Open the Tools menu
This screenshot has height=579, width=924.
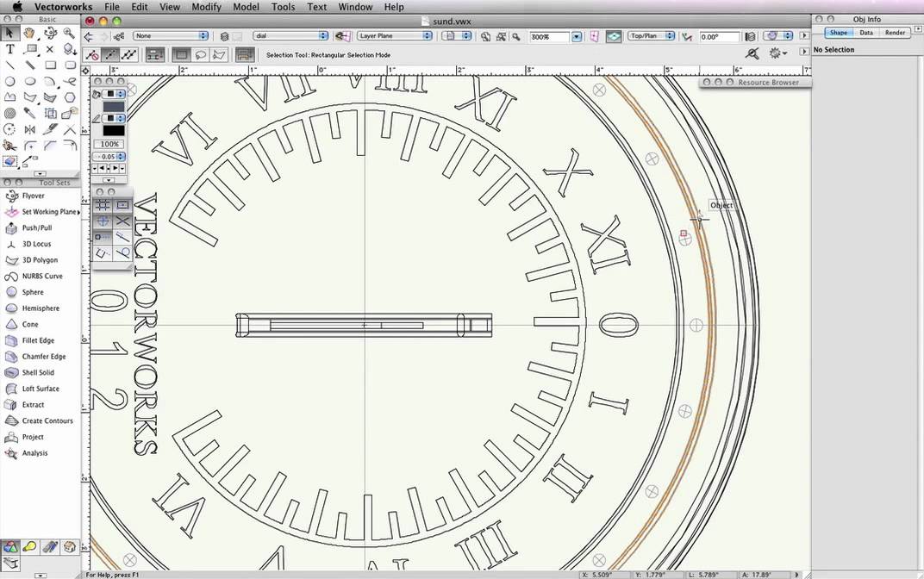(283, 7)
